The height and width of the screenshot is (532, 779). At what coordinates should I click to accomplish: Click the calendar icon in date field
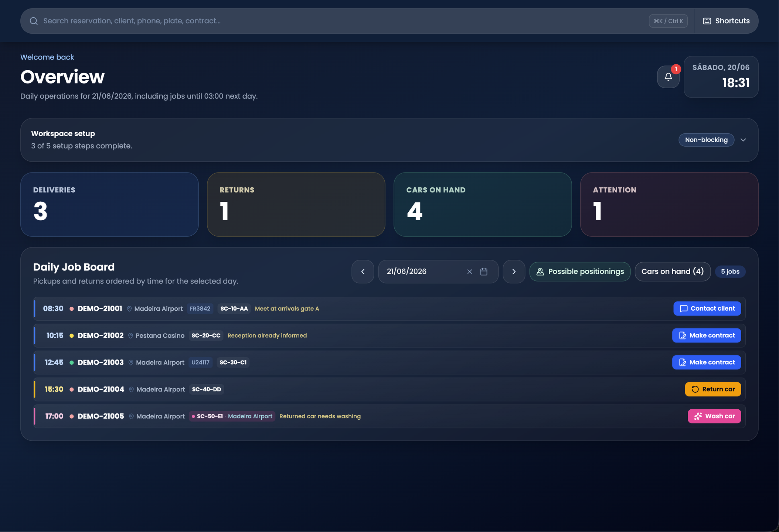pyautogui.click(x=484, y=272)
